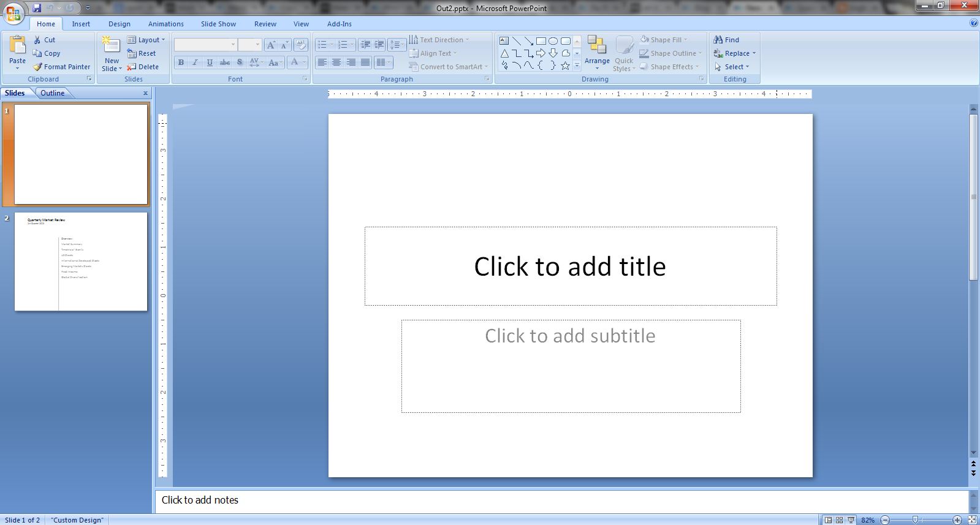Screen dimensions: 980x525
Task: Delete the current slide
Action: click(x=143, y=67)
